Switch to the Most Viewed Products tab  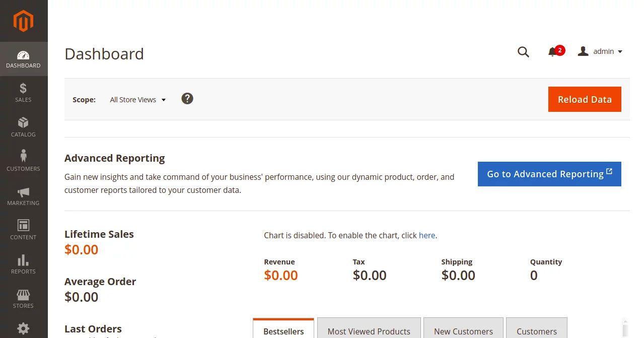tap(369, 331)
